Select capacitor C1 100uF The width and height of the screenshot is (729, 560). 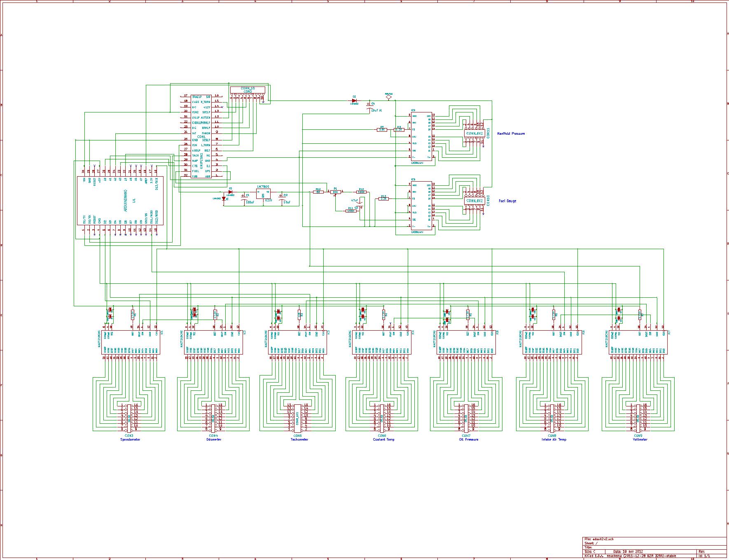(244, 198)
